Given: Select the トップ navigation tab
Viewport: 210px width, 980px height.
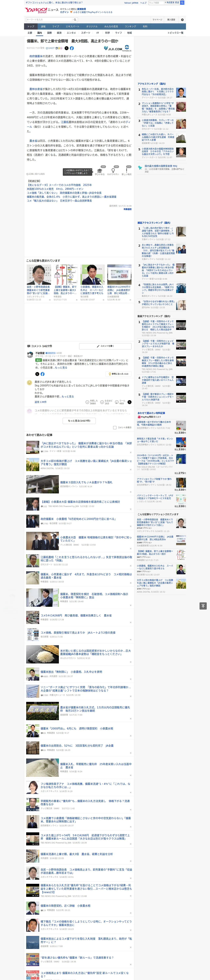Looking at the screenshot, I should pos(31,27).
